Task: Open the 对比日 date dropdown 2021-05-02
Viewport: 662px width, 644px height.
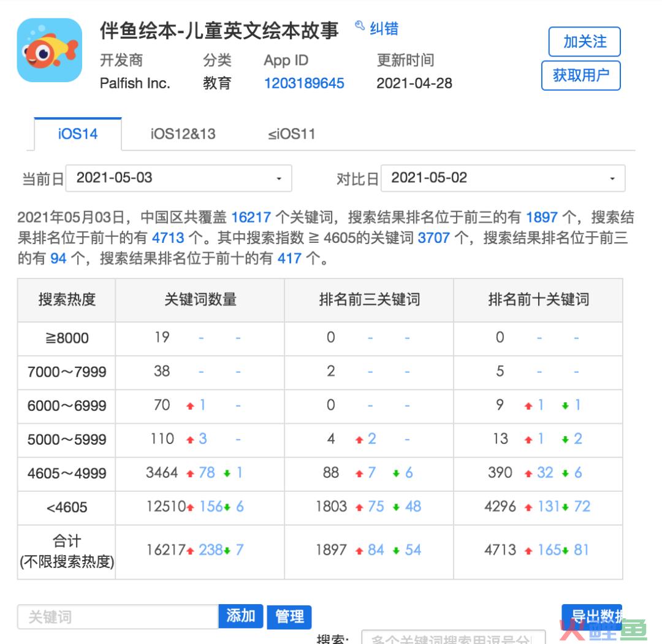Action: pos(503,178)
